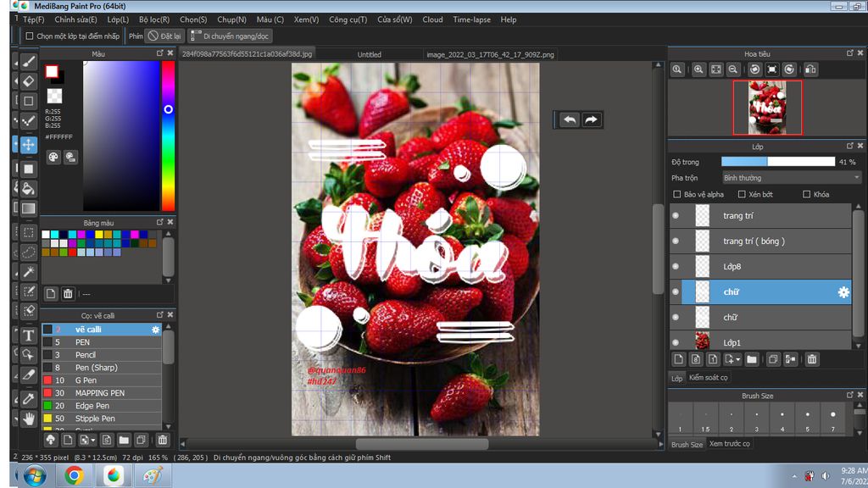Click the rainbow hue slider bar
Screen dimensions: 868x488
point(169,136)
